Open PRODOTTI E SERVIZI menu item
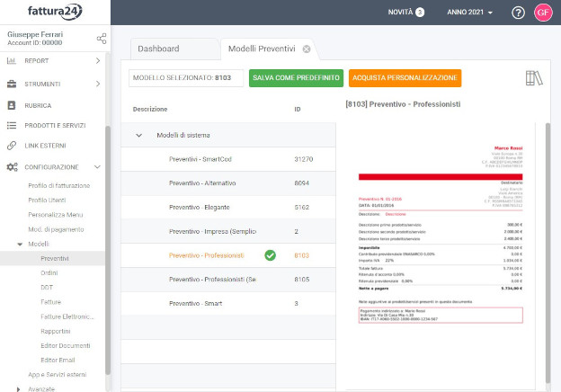The image size is (561, 392). click(55, 126)
